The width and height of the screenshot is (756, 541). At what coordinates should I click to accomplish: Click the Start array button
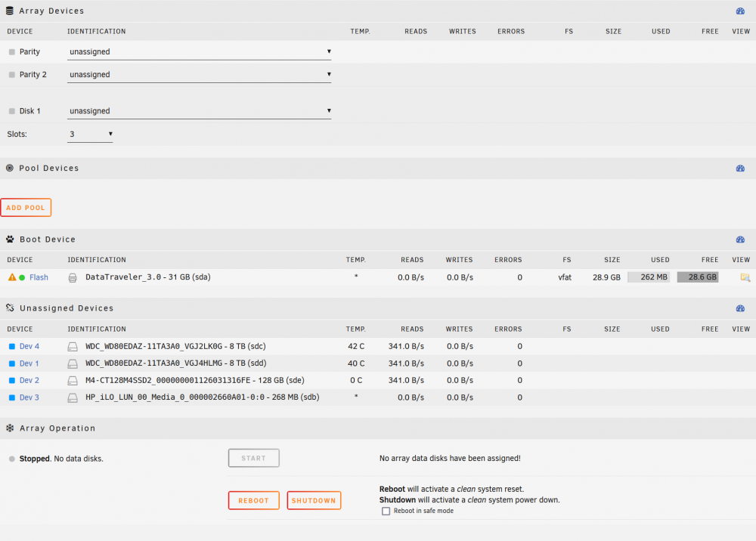[x=253, y=458]
